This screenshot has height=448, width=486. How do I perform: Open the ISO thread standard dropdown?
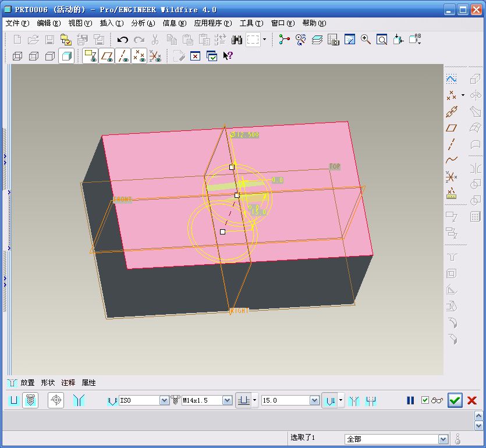tap(164, 401)
